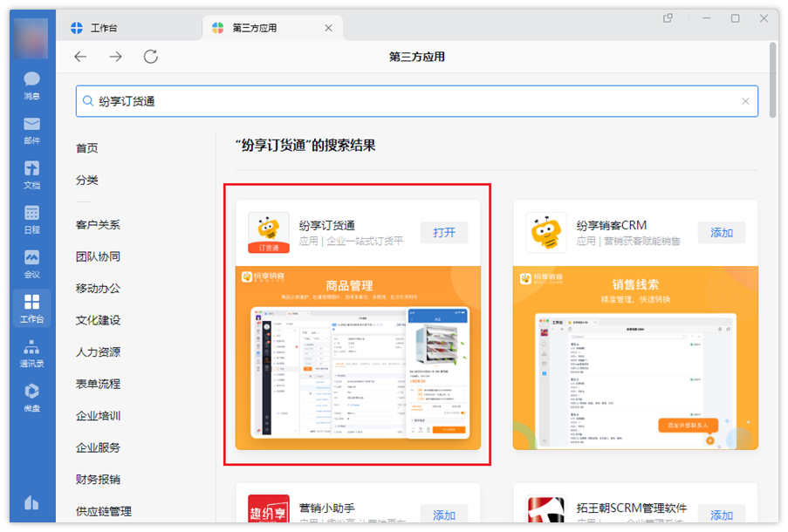Screen dimensions: 788x532
Task: Click the 商品管理 preview banner image
Action: [359, 358]
